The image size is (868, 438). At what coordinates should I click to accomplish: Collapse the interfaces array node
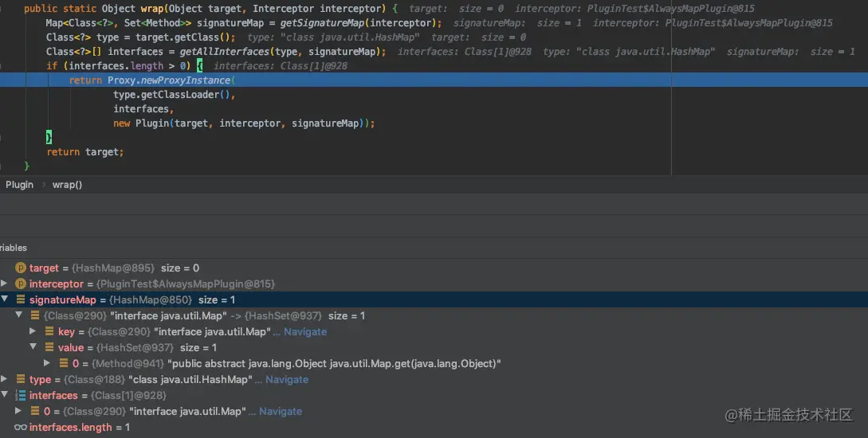tap(5, 395)
